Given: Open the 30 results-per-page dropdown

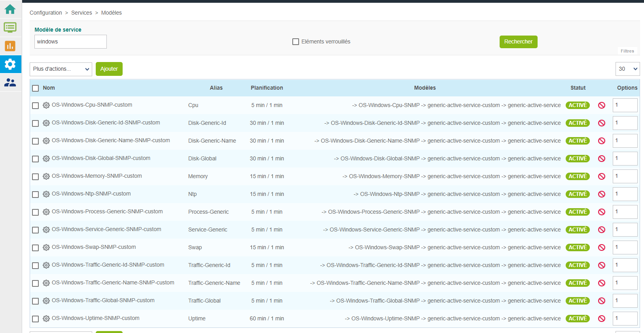Looking at the screenshot, I should pos(627,69).
